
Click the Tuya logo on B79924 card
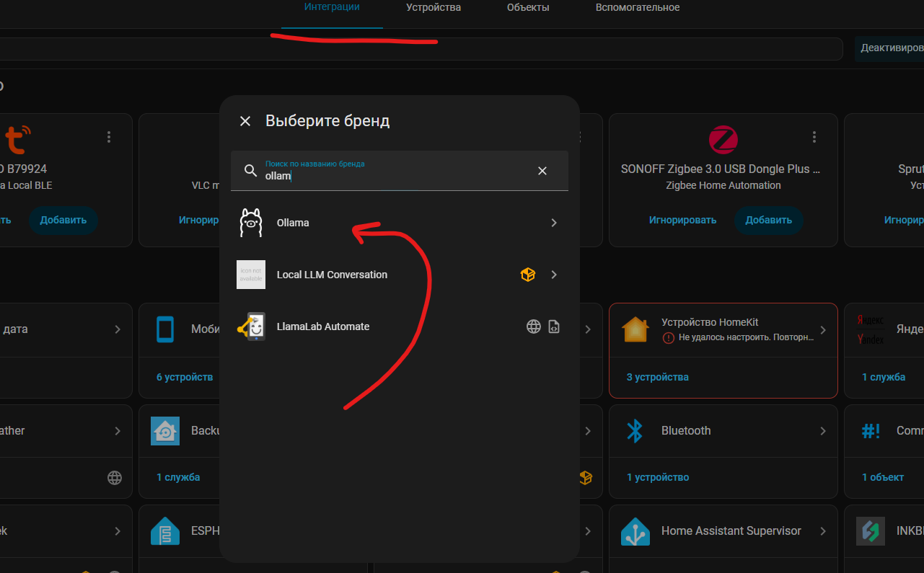coord(18,139)
